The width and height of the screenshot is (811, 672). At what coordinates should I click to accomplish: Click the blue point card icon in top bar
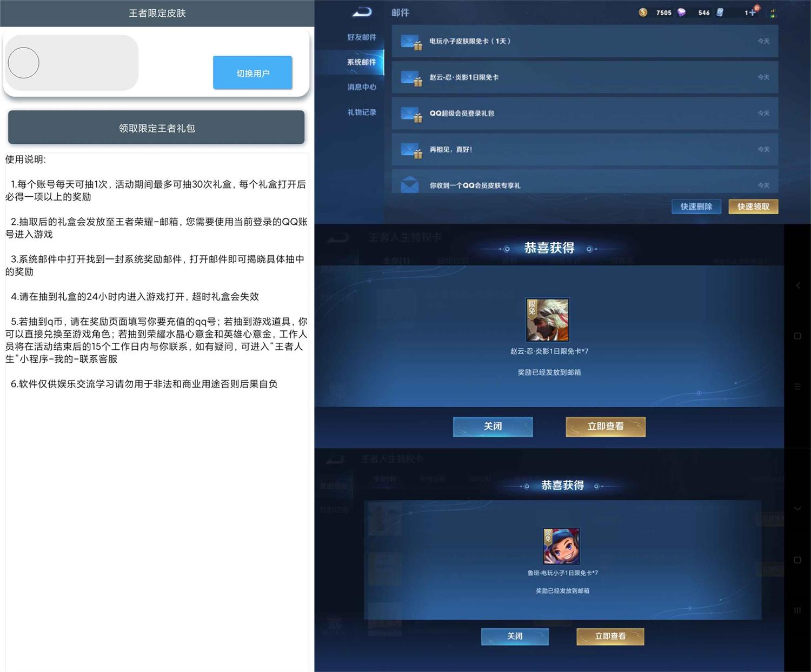click(720, 12)
